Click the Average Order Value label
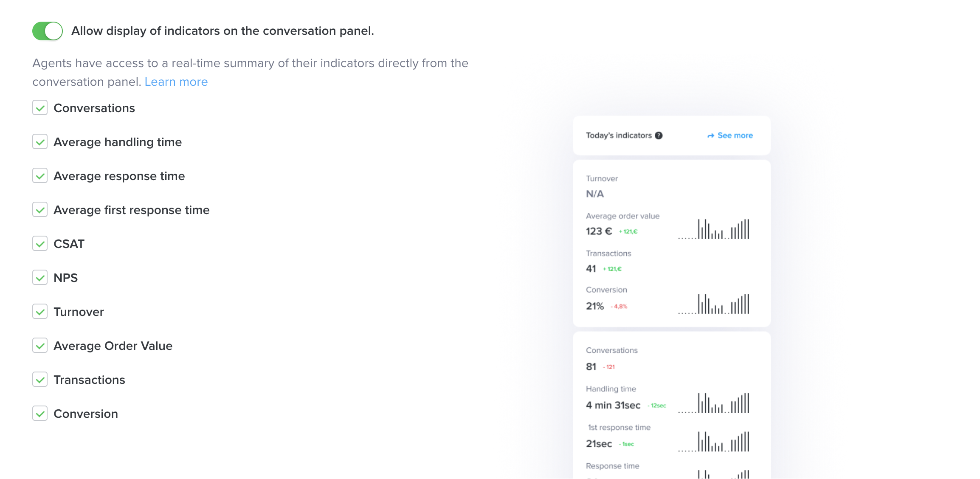Viewport: 980px width, 479px height. point(113,346)
